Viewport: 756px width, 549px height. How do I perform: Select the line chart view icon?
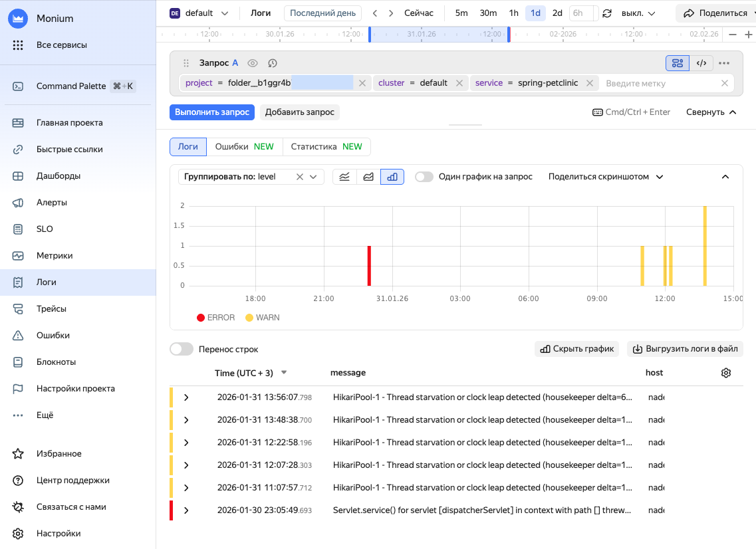pos(344,177)
